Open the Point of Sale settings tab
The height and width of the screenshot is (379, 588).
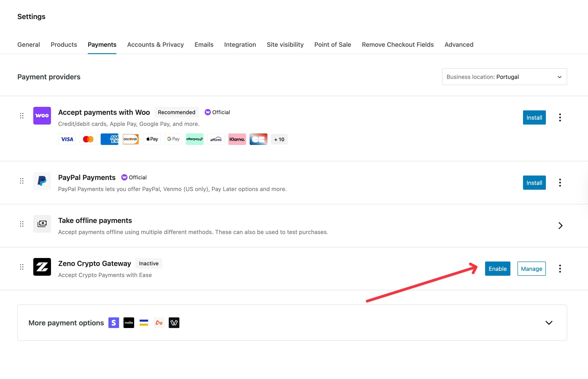point(333,45)
